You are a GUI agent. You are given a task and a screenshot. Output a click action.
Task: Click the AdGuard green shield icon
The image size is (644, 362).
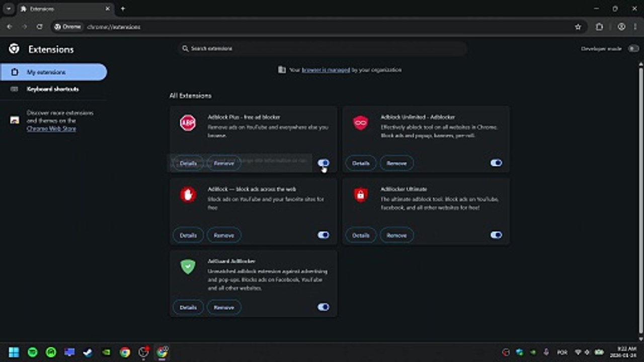pyautogui.click(x=188, y=266)
